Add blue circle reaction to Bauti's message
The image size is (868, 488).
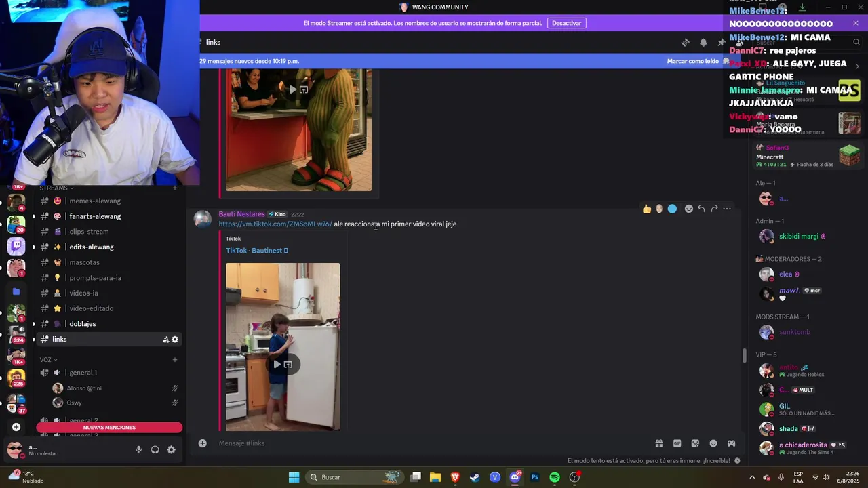point(672,209)
